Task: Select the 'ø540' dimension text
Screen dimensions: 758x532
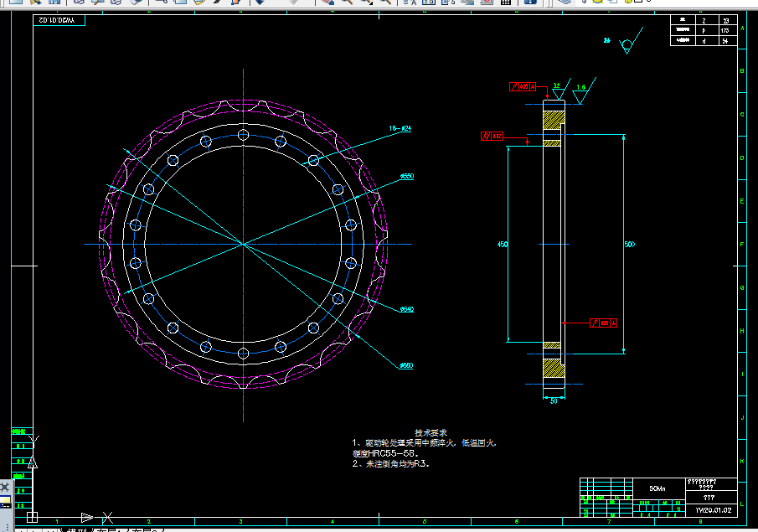Action: [407, 309]
